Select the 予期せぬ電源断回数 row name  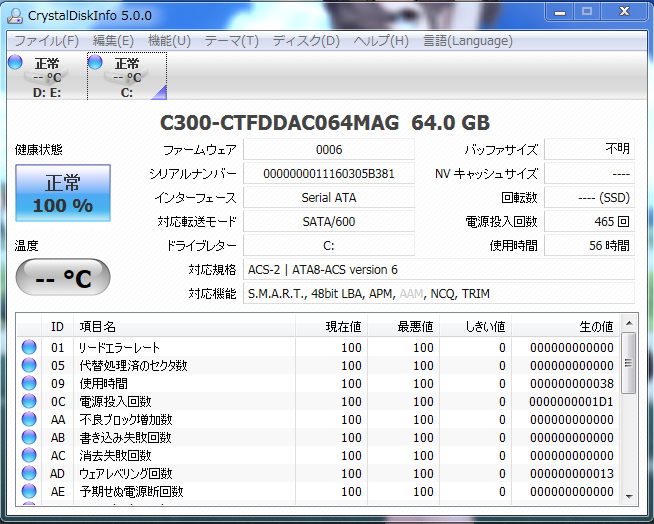131,491
